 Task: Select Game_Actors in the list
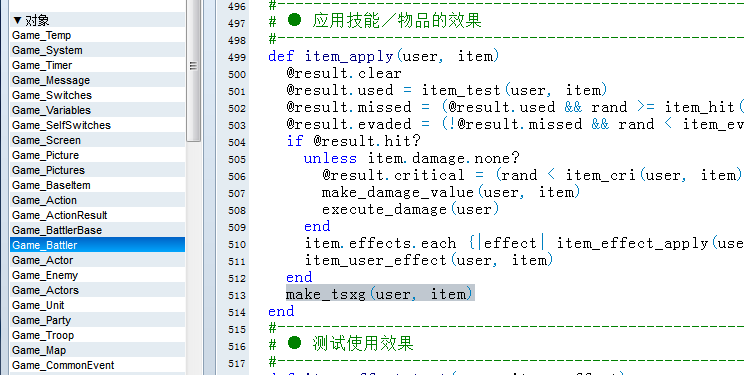[97, 290]
